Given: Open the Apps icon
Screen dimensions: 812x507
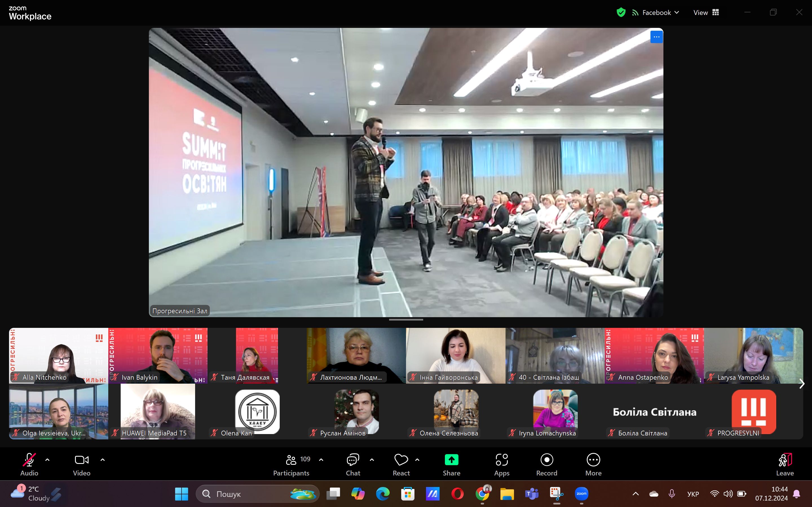Looking at the screenshot, I should 502,464.
